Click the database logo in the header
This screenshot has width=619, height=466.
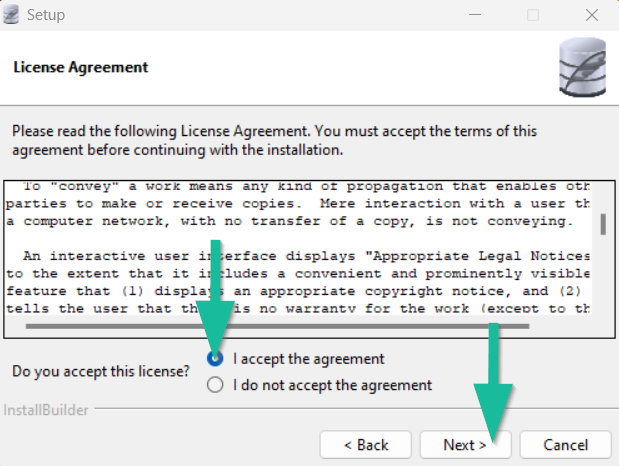click(x=582, y=66)
